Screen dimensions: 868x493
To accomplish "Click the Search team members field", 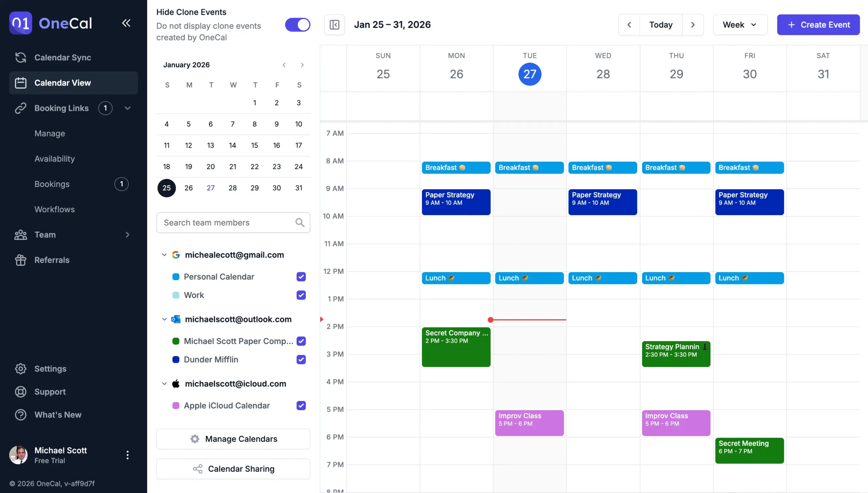I will [233, 223].
